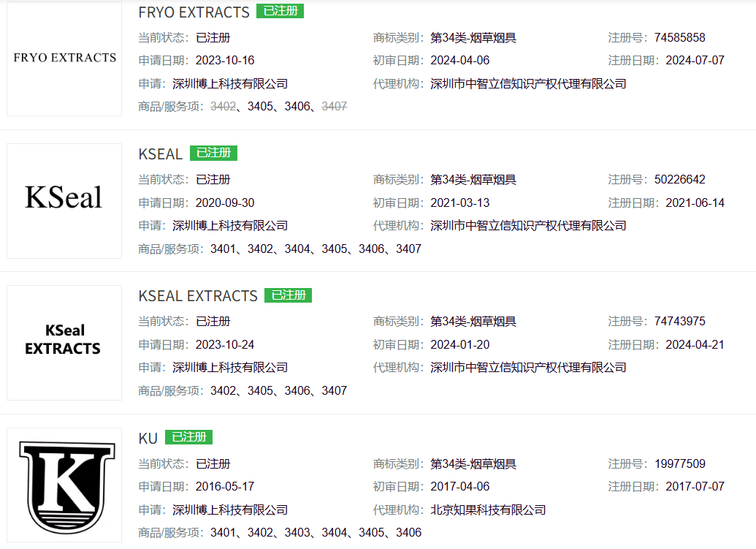Viewport: 756px width, 549px height.
Task: Click the green 已注册 badge beside KU
Action: point(188,436)
